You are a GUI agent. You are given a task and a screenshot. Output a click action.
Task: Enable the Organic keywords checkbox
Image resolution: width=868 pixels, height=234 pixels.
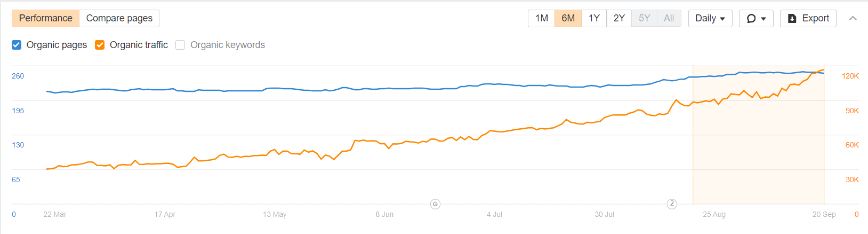pos(180,45)
